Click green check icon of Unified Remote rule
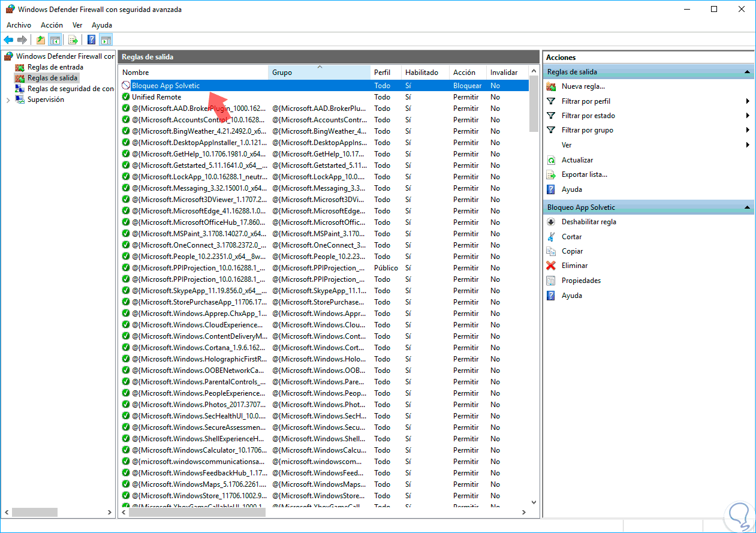This screenshot has width=756, height=533. click(126, 97)
